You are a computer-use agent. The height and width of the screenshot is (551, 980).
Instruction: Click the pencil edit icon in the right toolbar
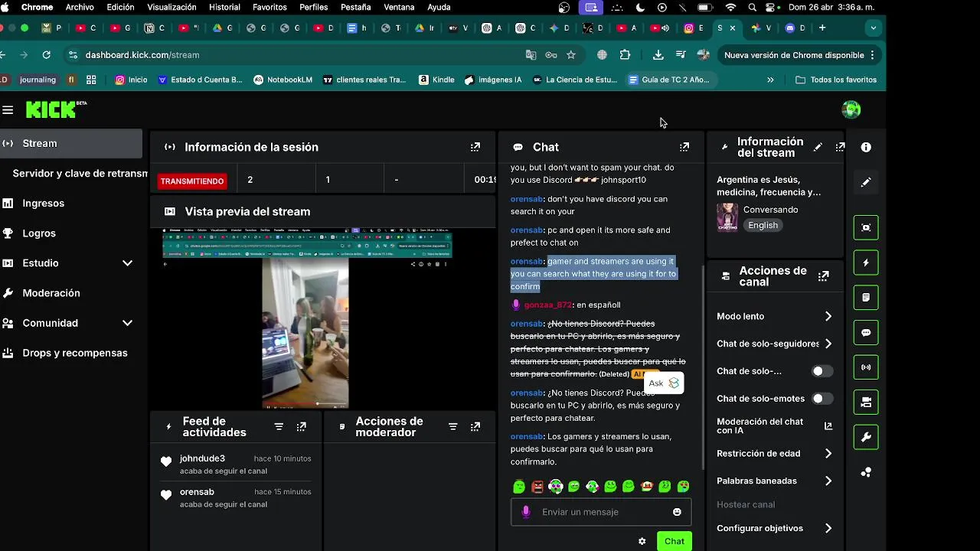click(866, 182)
